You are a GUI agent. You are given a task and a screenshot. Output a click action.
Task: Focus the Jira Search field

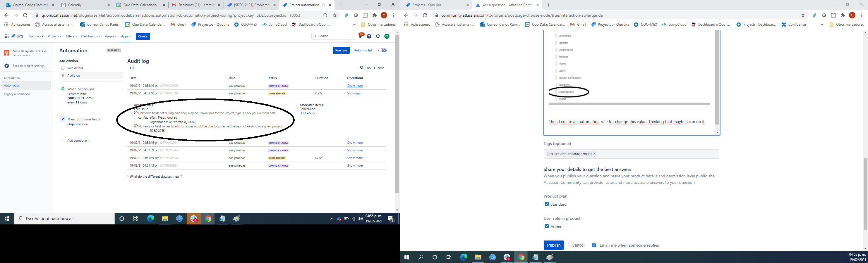click(333, 36)
